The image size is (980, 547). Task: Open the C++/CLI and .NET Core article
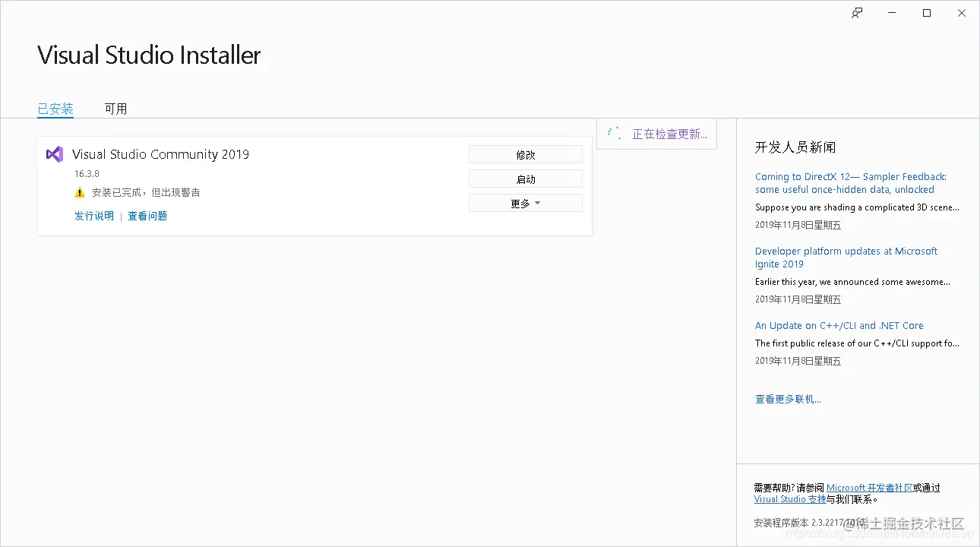[x=839, y=325]
